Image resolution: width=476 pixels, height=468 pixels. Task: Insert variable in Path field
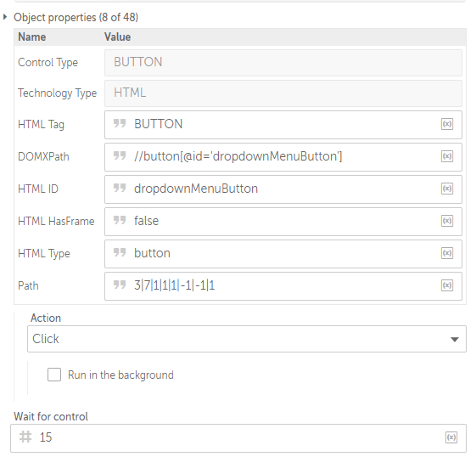[x=447, y=285]
